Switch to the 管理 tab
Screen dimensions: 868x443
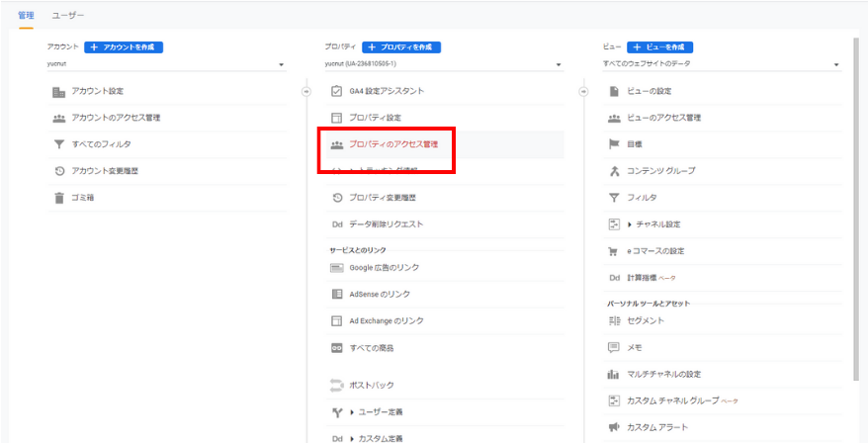click(x=26, y=15)
